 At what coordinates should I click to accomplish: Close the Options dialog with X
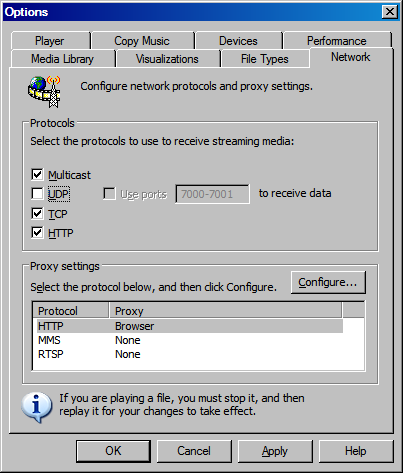(390, 12)
